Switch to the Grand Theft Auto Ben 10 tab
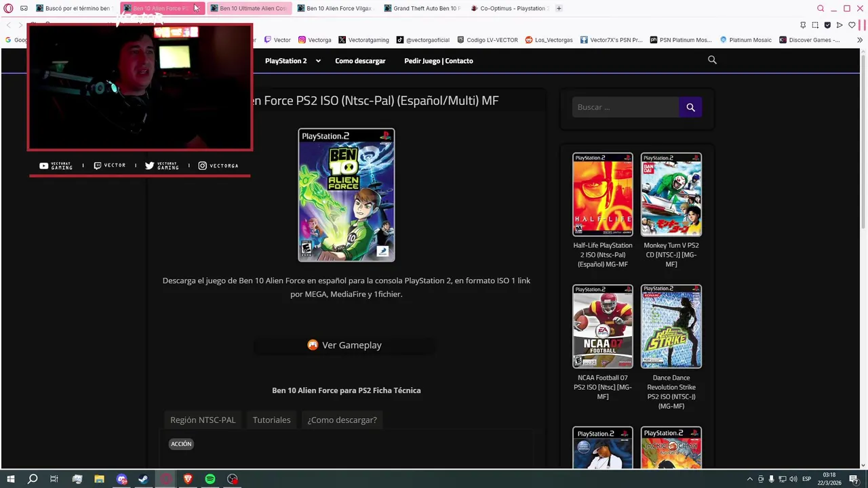Viewport: 868px width, 488px height. coord(422,8)
